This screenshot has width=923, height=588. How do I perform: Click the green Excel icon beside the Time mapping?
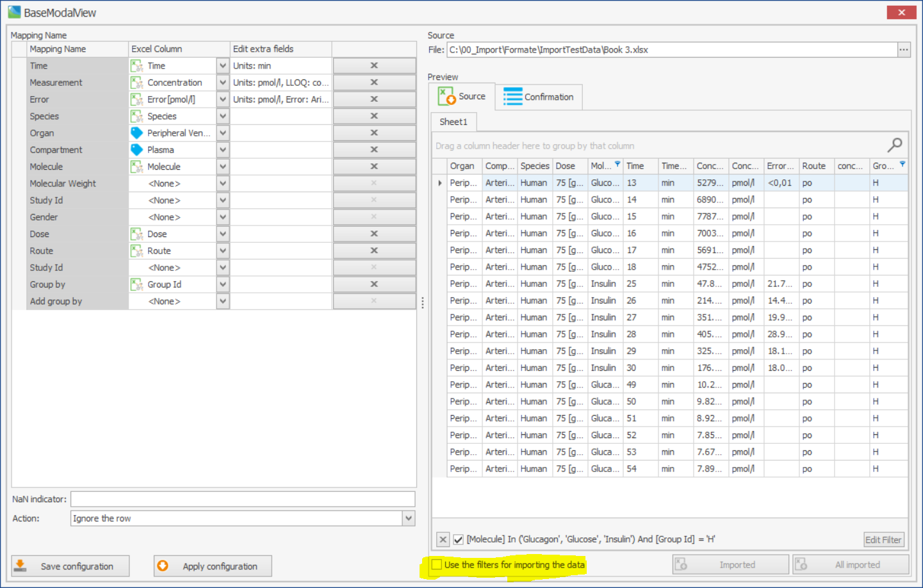coord(137,65)
